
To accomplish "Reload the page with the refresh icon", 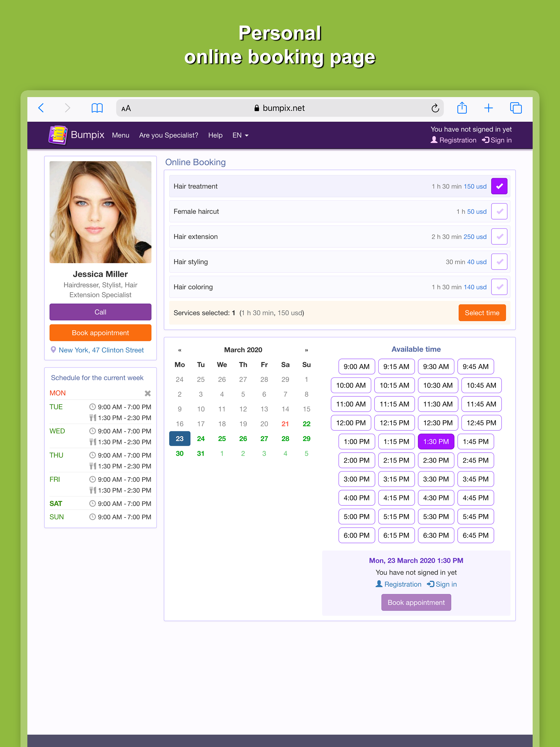I will [x=435, y=108].
